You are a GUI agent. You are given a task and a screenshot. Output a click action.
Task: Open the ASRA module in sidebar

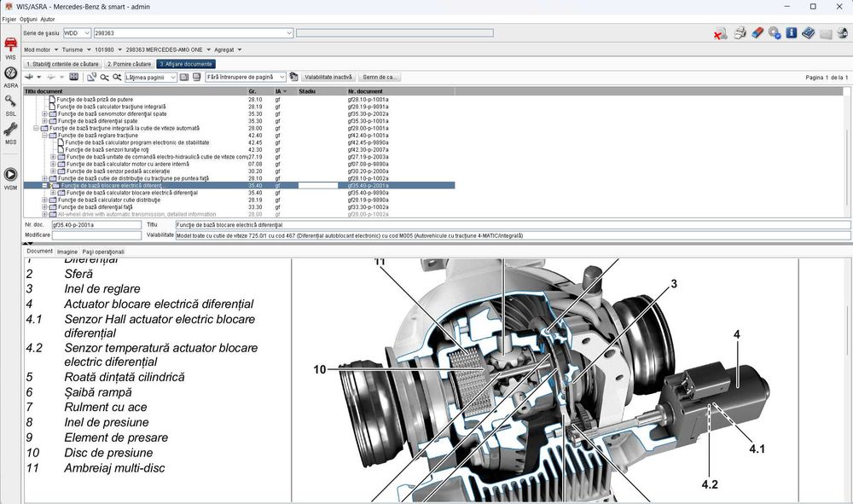click(10, 77)
